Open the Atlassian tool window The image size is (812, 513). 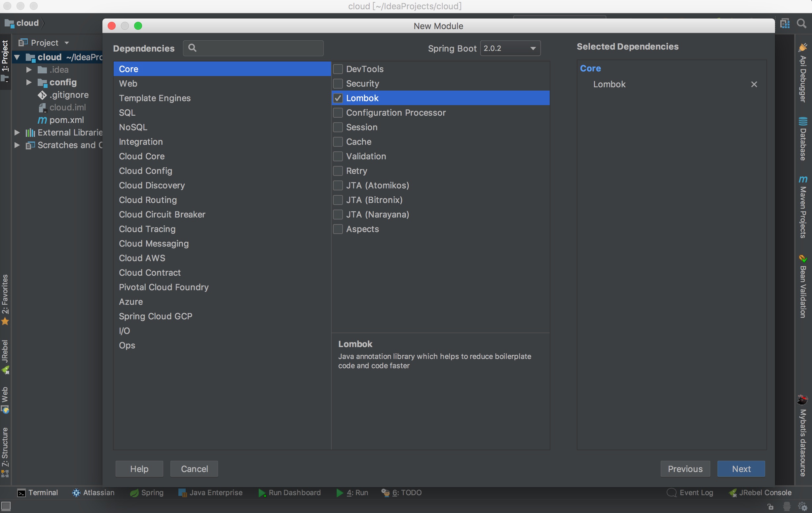click(x=93, y=493)
